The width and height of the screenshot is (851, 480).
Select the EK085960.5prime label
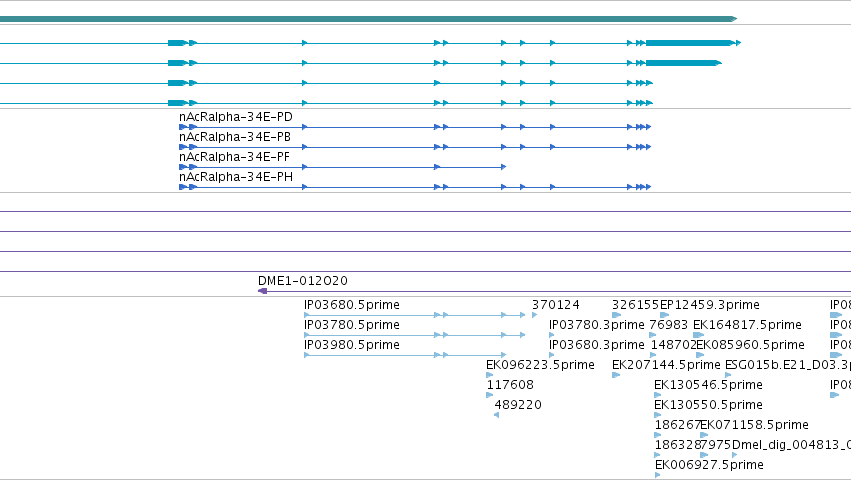[750, 345]
